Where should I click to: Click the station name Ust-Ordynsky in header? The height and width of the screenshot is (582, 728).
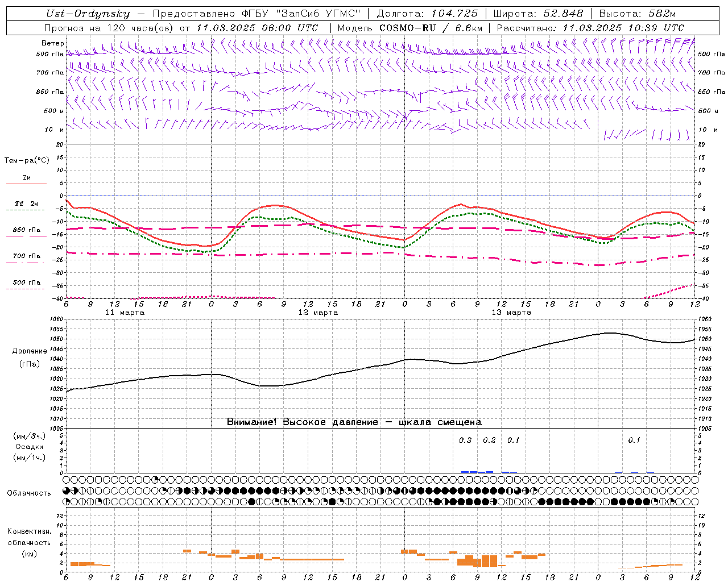(88, 14)
